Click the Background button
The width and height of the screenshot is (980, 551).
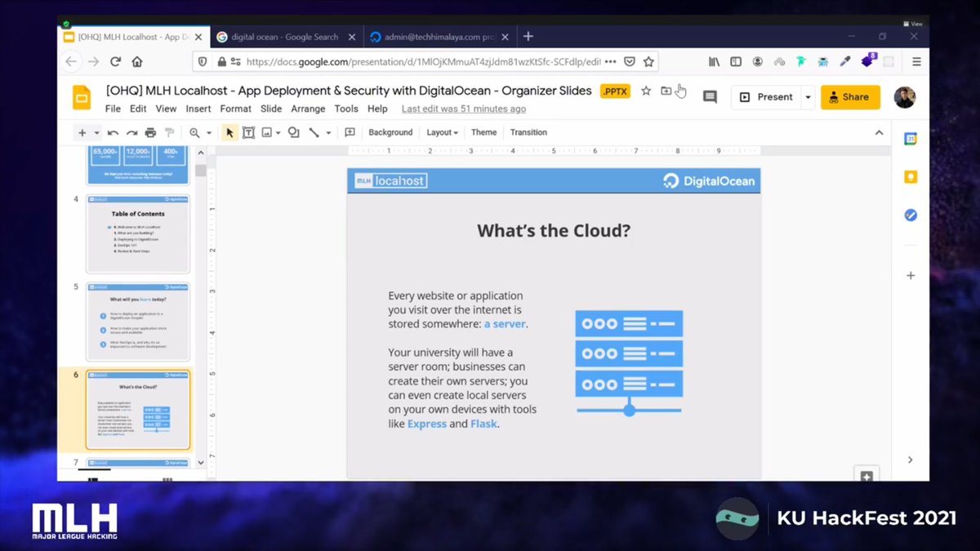(x=390, y=132)
